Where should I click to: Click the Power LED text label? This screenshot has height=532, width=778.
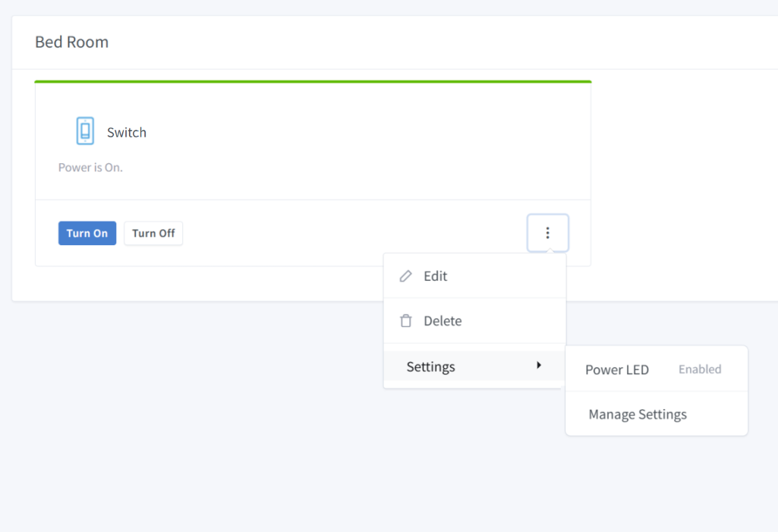616,370
